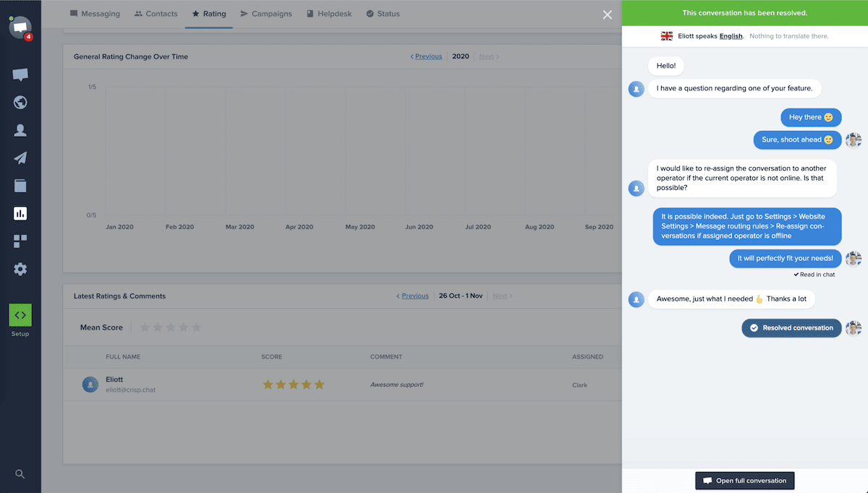Click the 'Read in chat' status

[814, 275]
